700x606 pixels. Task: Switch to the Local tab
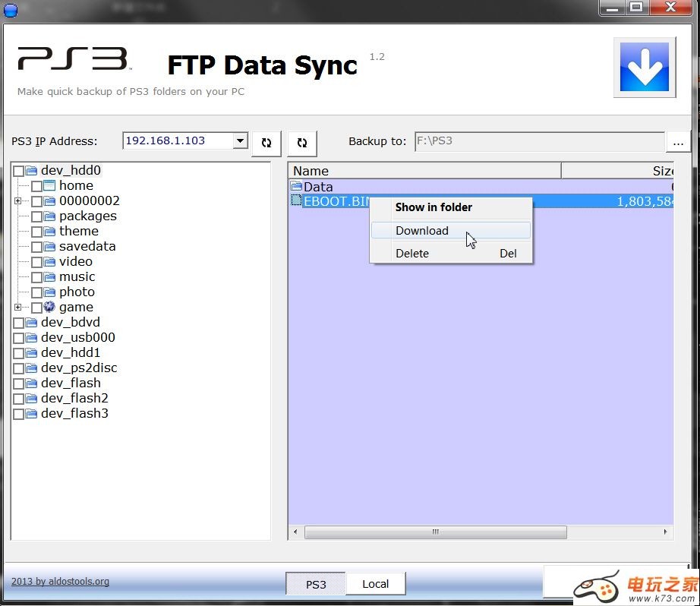tap(375, 584)
